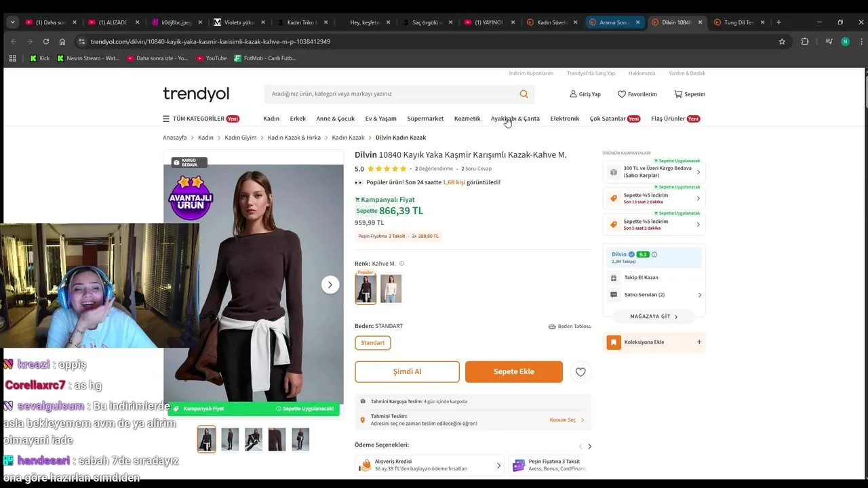Viewport: 868px width, 488px height.
Task: Expand Sepette %5 İndirim 5 saat campaign
Action: tap(654, 224)
